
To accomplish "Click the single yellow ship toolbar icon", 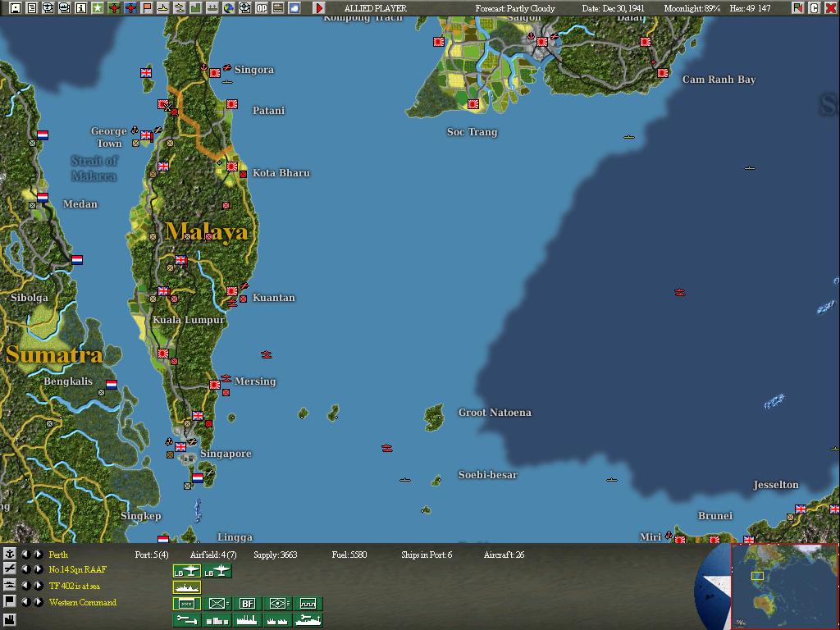I will (163, 8).
